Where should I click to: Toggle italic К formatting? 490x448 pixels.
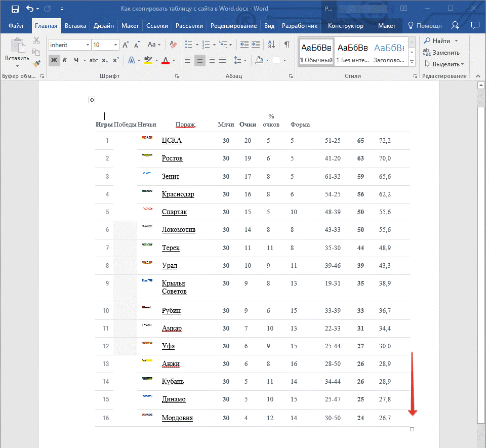65,60
